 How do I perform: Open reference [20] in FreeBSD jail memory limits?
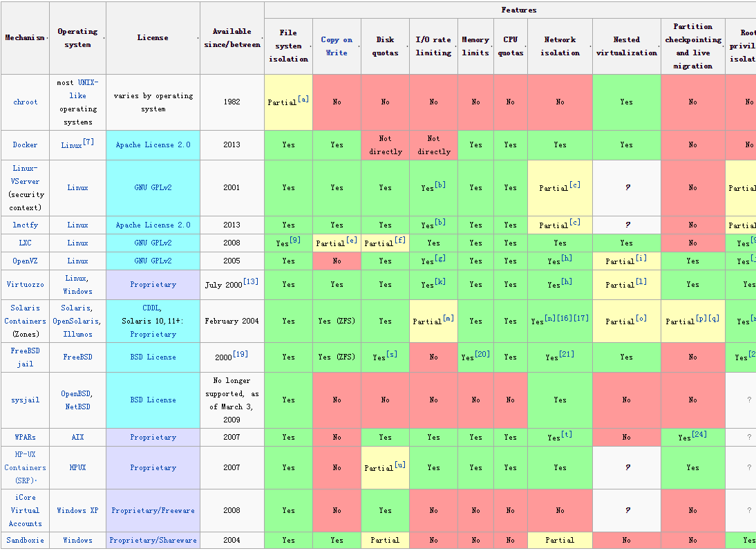[x=482, y=354]
